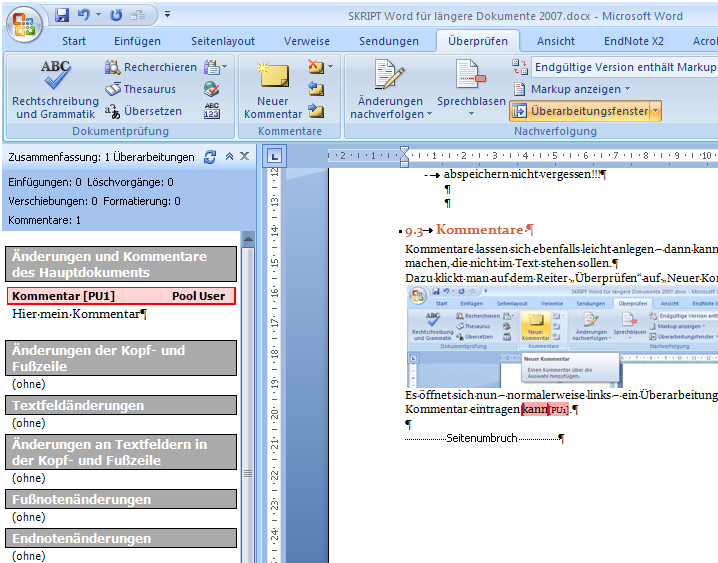
Task: Open the Verweise tab
Action: click(x=306, y=41)
